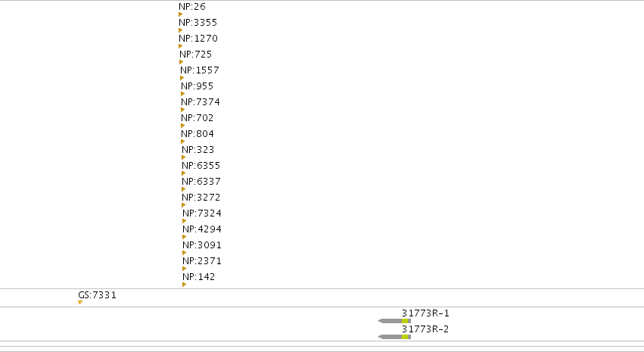Click the NP:702 feature label
The image size is (644, 352).
[198, 118]
